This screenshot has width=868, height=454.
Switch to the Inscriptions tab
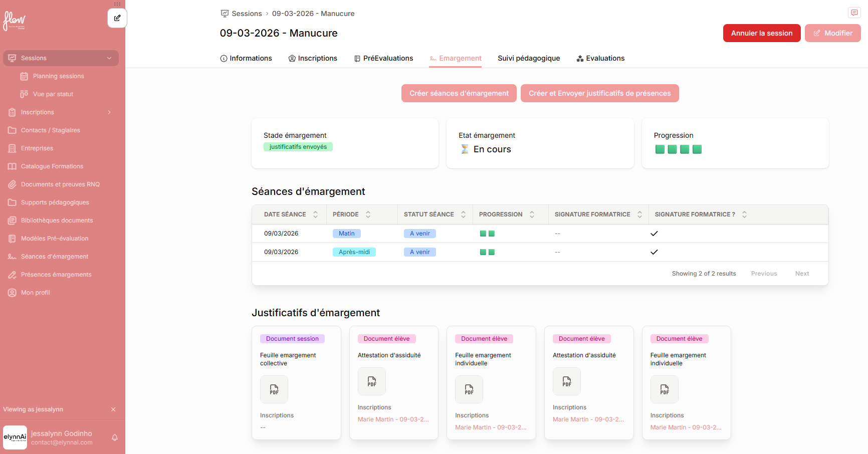313,58
